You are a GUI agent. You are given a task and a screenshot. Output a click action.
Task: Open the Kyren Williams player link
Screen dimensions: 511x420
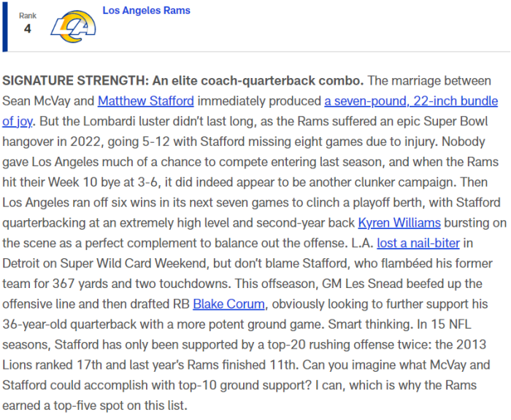(399, 222)
